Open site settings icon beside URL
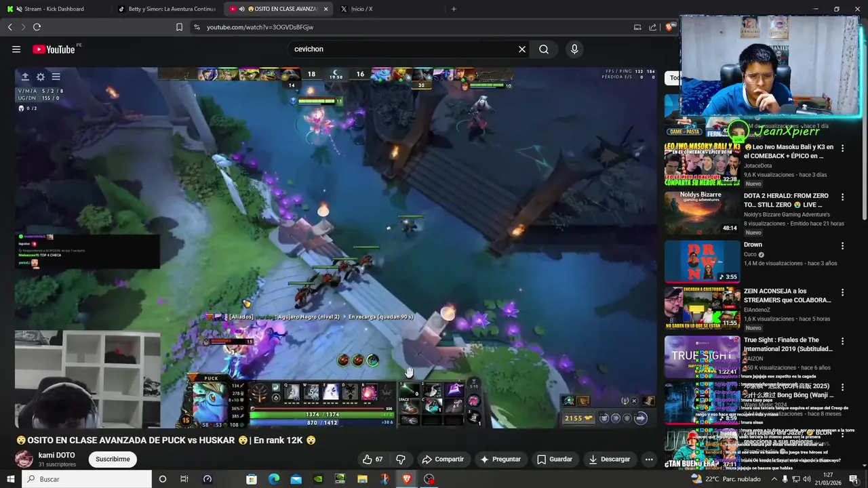This screenshot has height=488, width=868. coord(197,27)
